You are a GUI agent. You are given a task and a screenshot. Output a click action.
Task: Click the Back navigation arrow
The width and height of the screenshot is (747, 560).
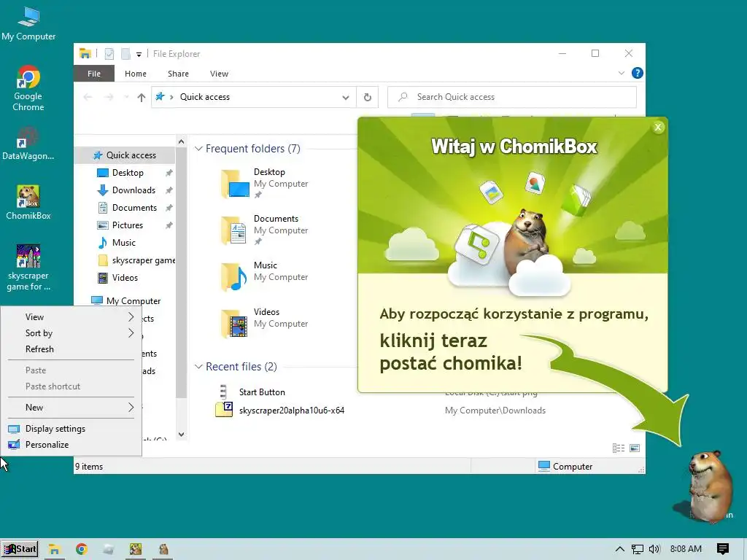pos(88,97)
